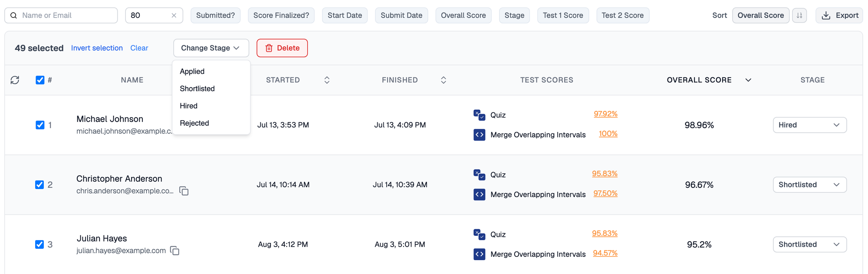Click the search magnifier icon
The width and height of the screenshot is (868, 274).
pos(14,16)
